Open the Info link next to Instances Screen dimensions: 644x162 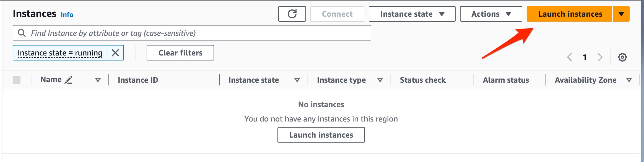pos(67,15)
